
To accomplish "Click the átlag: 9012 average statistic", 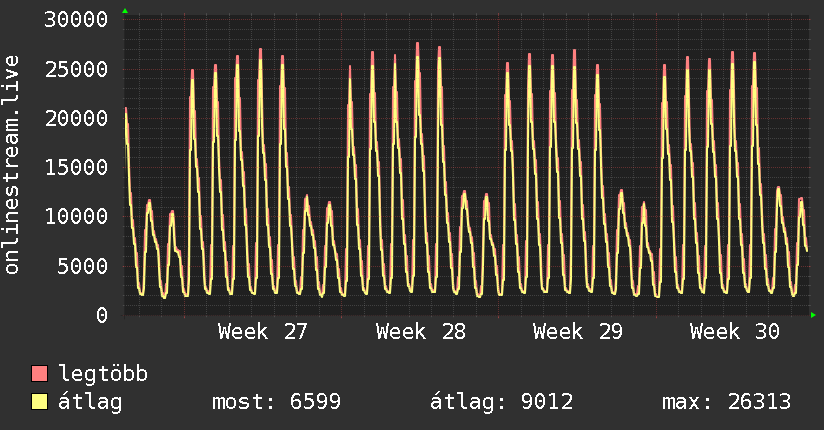I will (x=501, y=402).
